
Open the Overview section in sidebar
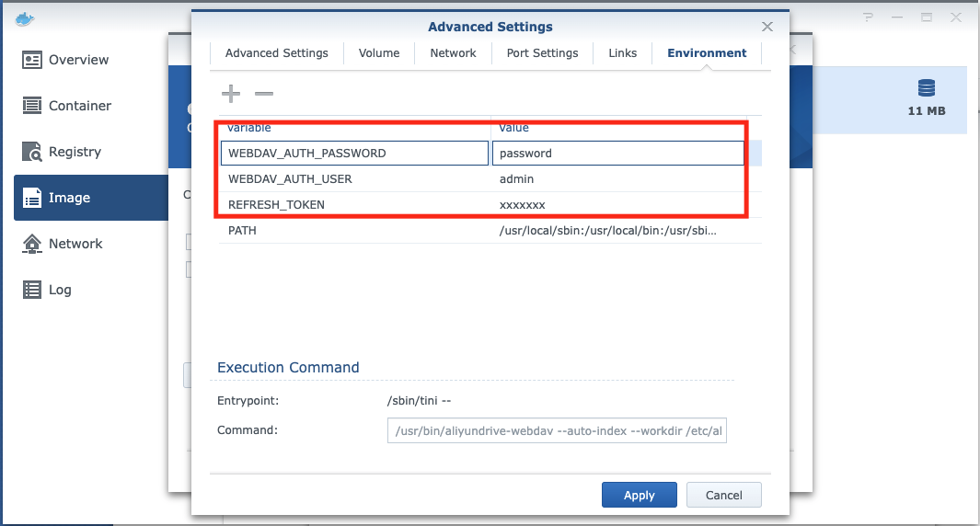pyautogui.click(x=90, y=60)
